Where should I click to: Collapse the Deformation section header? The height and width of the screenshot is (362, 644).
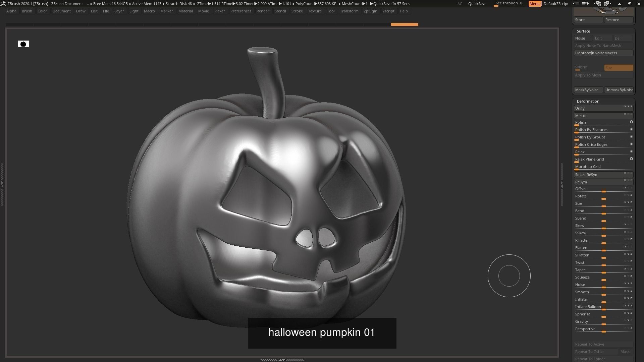pyautogui.click(x=588, y=101)
